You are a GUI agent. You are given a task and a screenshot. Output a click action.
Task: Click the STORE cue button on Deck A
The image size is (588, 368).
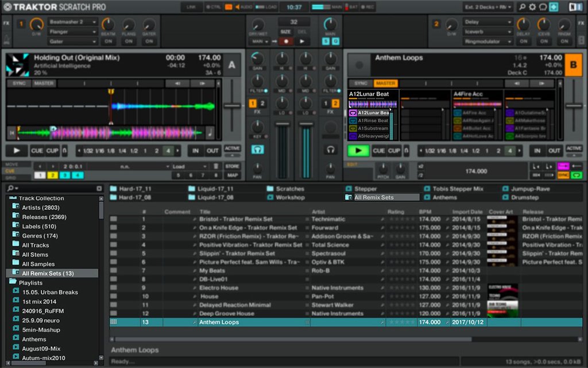click(232, 166)
